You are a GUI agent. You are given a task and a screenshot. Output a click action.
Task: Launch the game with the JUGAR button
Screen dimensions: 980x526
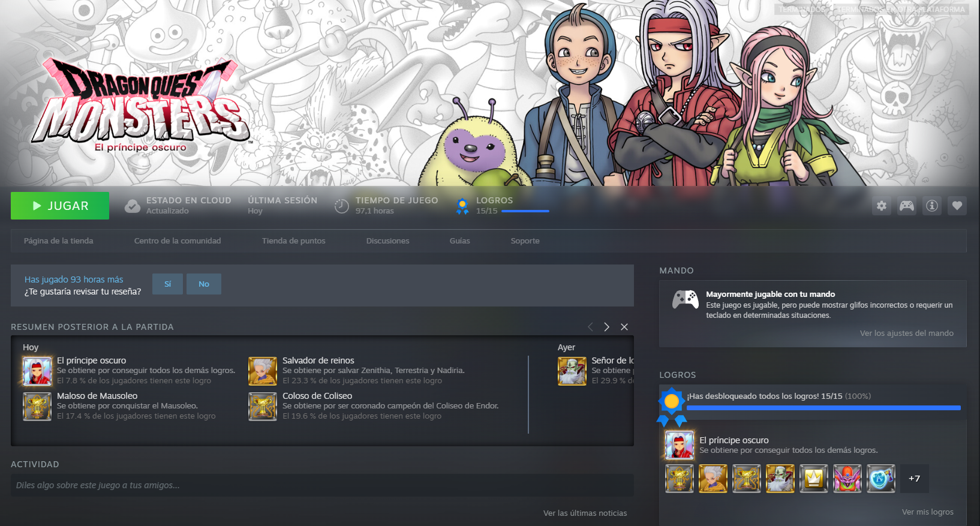click(60, 206)
